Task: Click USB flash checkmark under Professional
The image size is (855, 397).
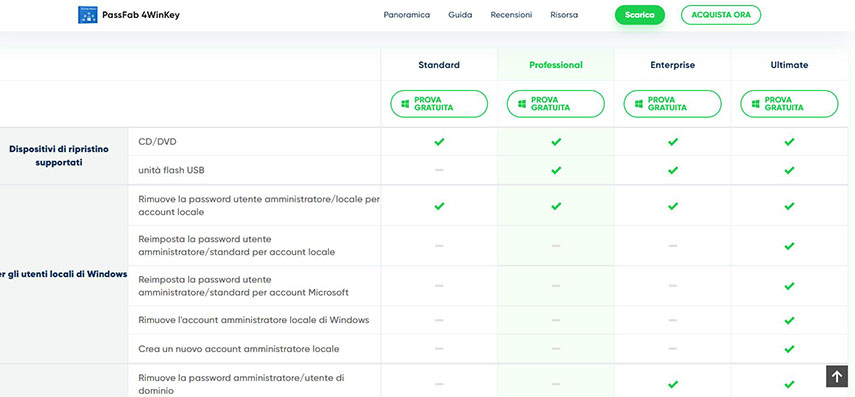Action: pyautogui.click(x=556, y=170)
